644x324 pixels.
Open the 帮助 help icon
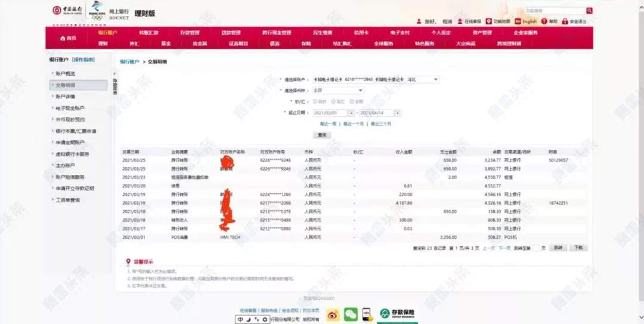[x=544, y=21]
